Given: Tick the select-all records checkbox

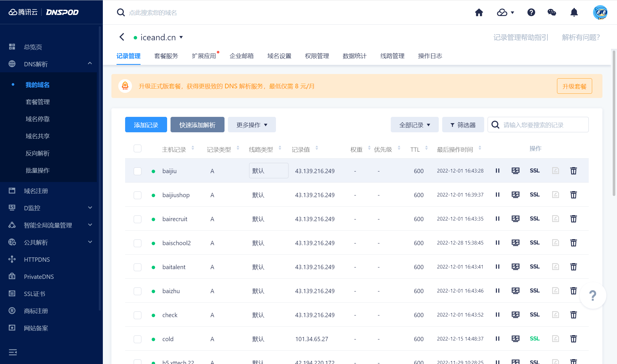Looking at the screenshot, I should [137, 149].
